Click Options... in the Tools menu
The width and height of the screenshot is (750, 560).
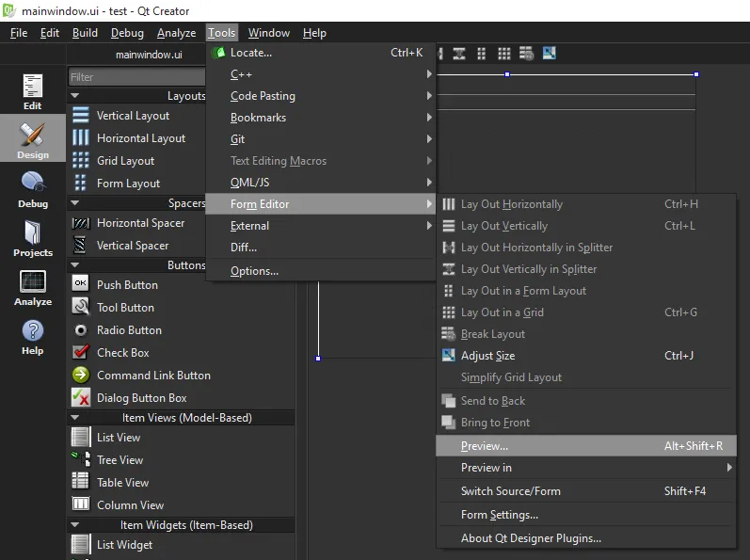(x=254, y=271)
